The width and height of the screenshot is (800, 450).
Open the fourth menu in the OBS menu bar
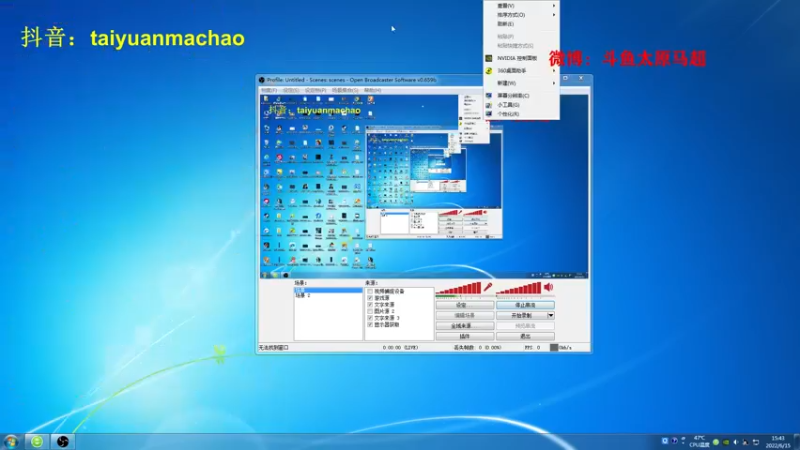(x=345, y=90)
